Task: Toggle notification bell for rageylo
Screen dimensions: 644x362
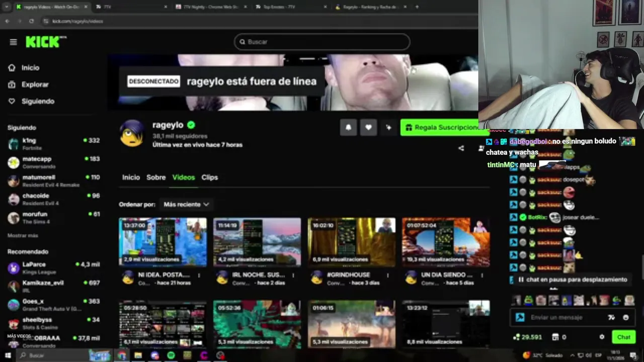Action: tap(348, 128)
